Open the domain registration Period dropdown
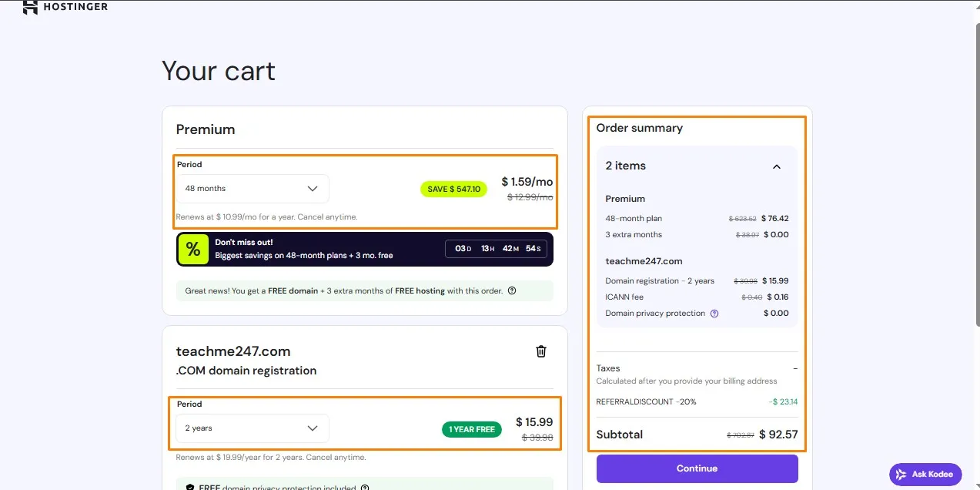The width and height of the screenshot is (980, 490). click(252, 428)
